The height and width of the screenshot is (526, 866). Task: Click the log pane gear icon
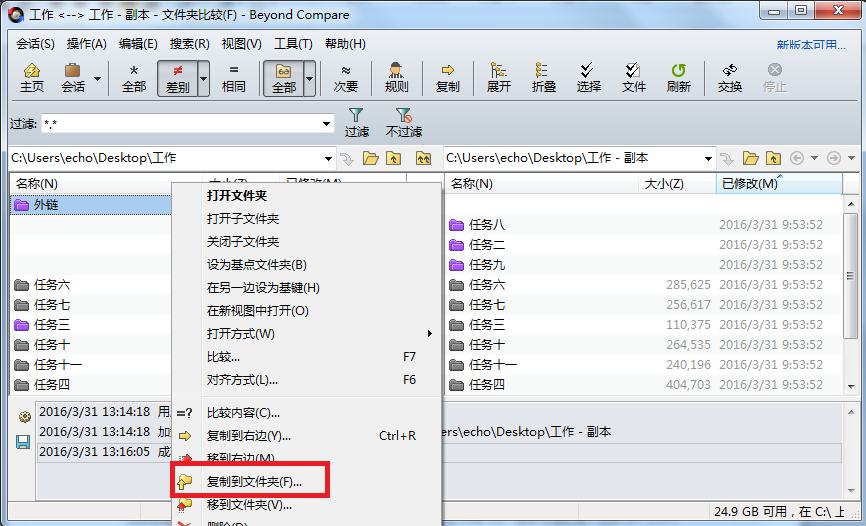tap(24, 417)
